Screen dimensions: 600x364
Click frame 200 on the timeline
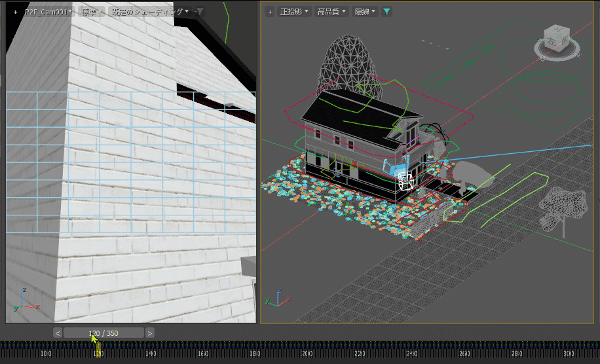(x=307, y=353)
